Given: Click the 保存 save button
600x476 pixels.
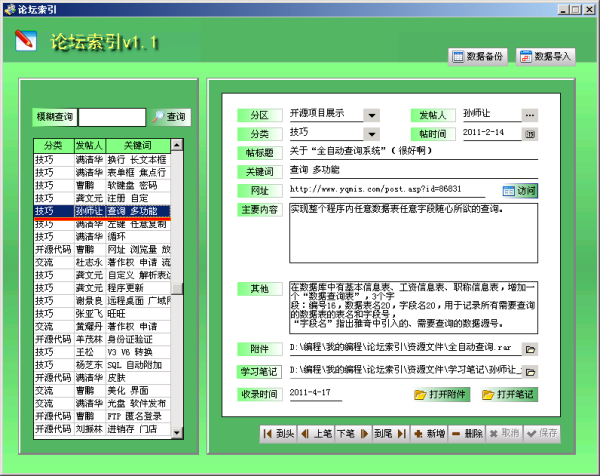Looking at the screenshot, I should [x=541, y=434].
